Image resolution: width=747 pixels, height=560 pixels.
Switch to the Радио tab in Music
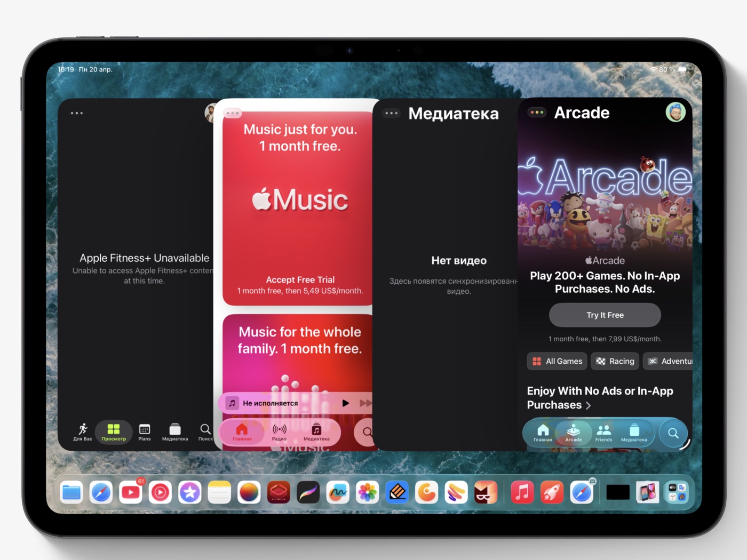(279, 433)
